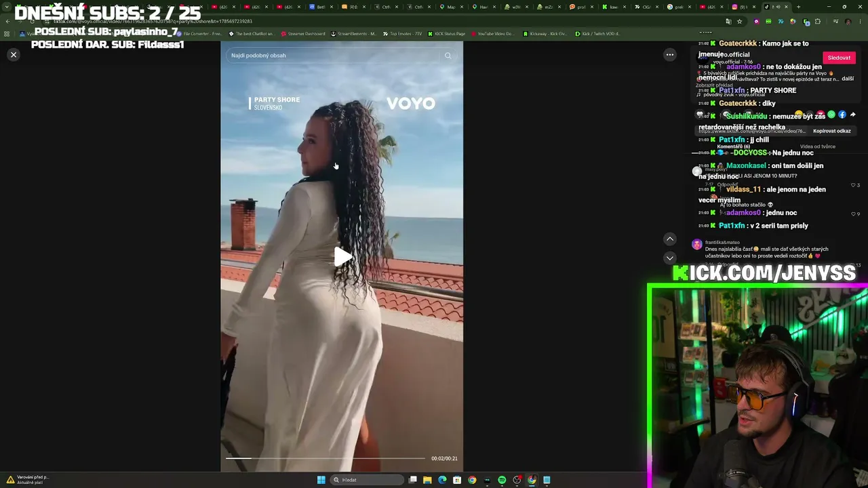
Task: Share video via the Facebook icon
Action: coord(842,115)
